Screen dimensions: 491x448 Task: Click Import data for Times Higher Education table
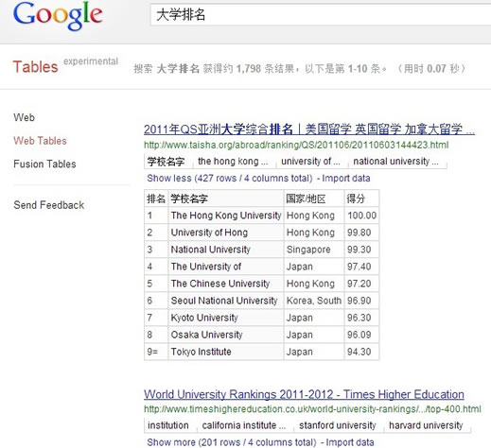[x=350, y=442]
